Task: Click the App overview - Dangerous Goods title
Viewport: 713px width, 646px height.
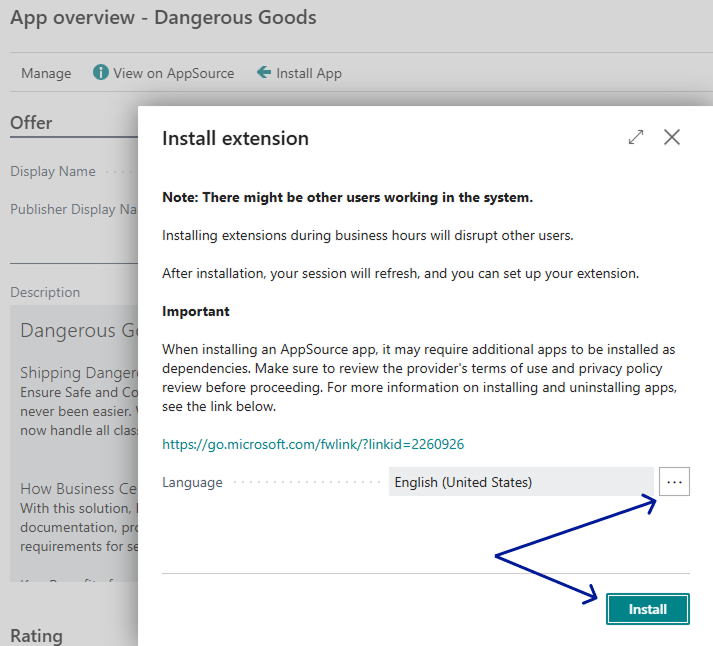Action: (x=163, y=18)
